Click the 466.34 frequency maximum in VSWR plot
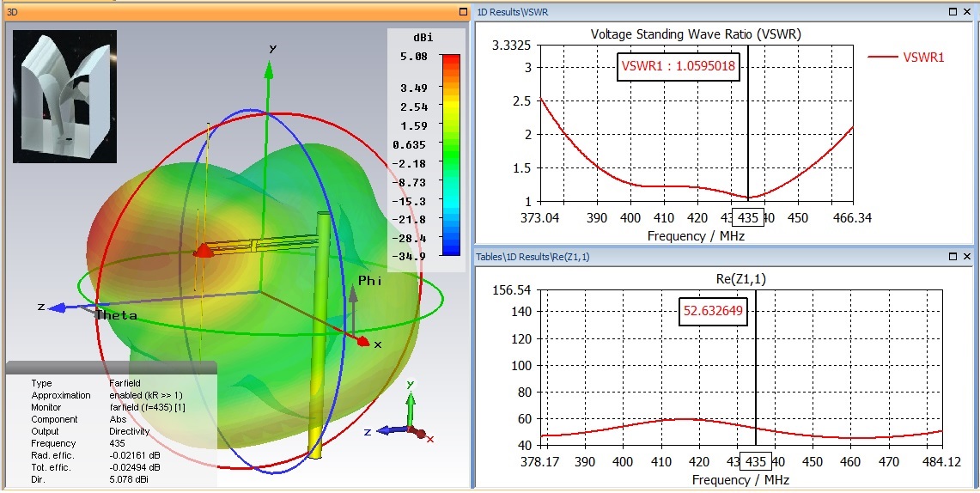Image resolution: width=980 pixels, height=493 pixels. click(854, 218)
